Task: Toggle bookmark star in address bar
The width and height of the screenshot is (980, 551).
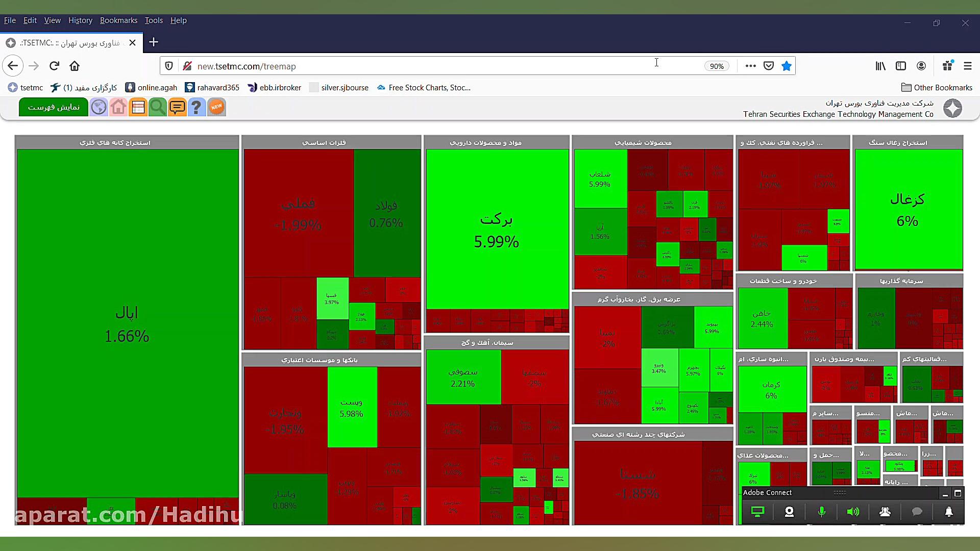Action: 787,66
